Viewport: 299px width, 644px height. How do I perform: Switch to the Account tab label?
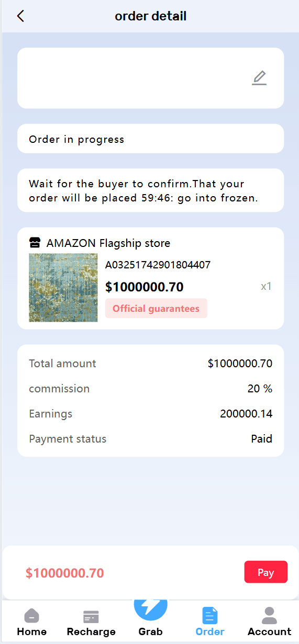coord(269,632)
